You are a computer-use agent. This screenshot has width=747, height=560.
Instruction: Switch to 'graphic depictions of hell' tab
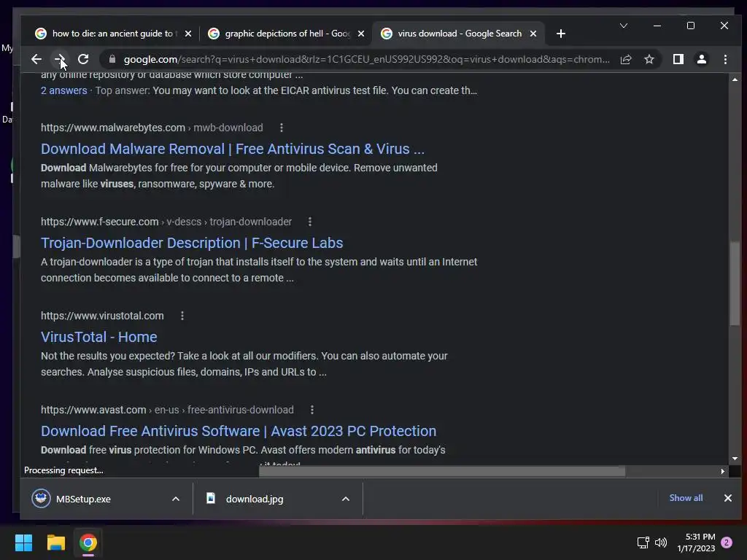coord(286,34)
